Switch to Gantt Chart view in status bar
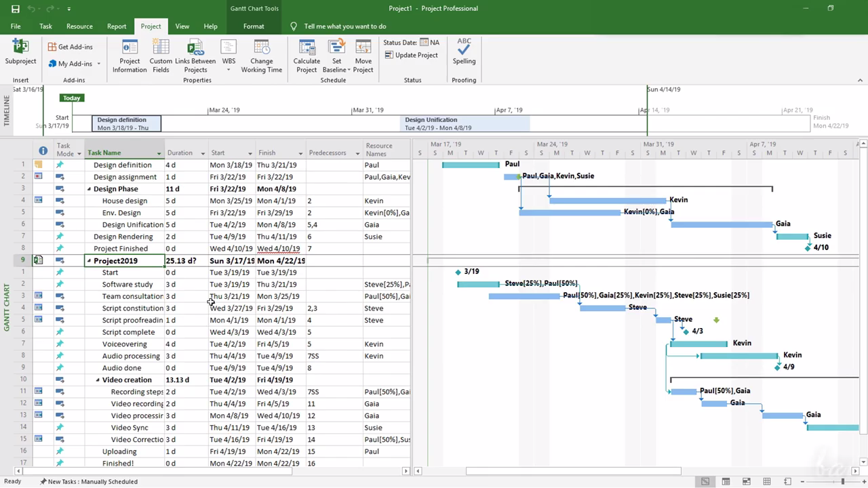868x488 pixels. [x=705, y=481]
